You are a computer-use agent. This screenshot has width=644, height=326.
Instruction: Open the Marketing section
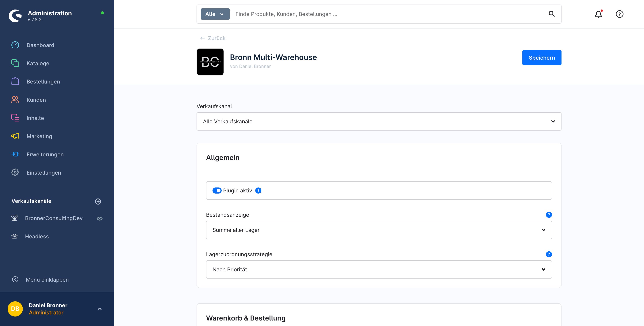coord(39,136)
